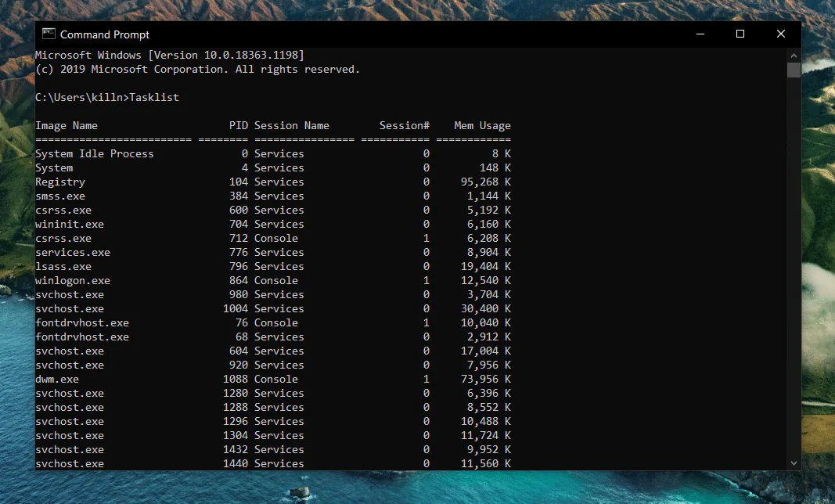Click PID value 1296
This screenshot has height=504, width=835.
click(x=236, y=421)
